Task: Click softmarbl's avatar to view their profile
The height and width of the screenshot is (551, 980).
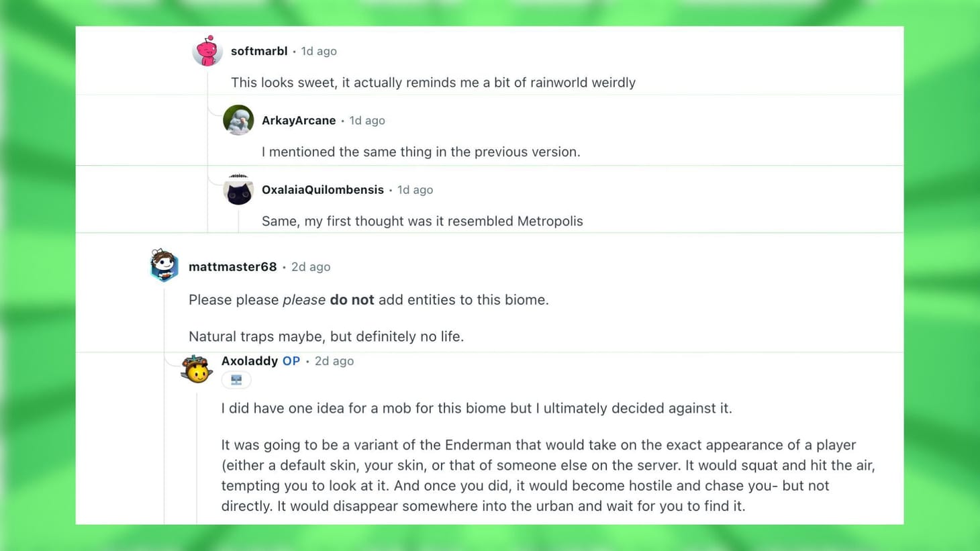Action: pos(207,50)
